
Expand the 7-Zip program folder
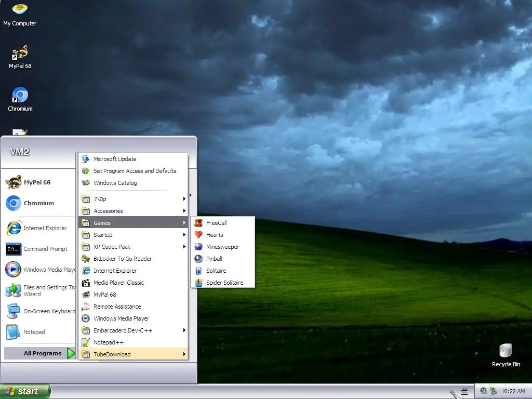tap(133, 199)
